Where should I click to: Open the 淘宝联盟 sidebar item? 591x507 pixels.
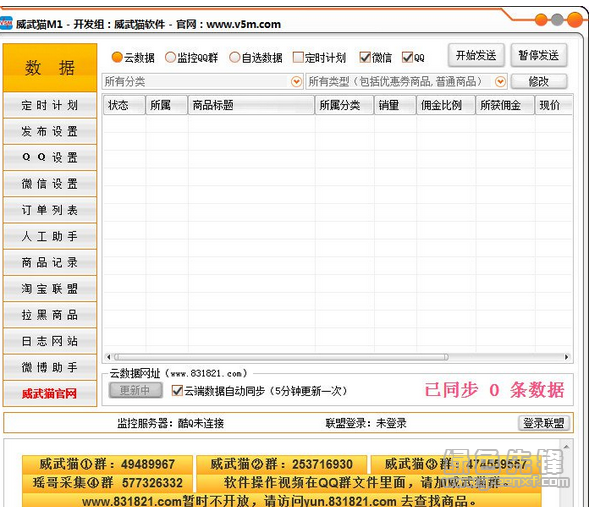50,288
